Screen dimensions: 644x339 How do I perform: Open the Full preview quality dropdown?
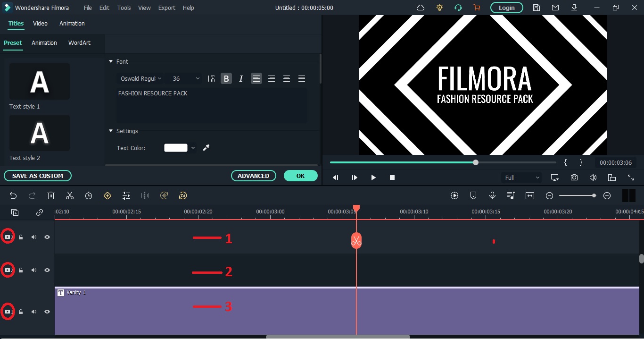[522, 178]
